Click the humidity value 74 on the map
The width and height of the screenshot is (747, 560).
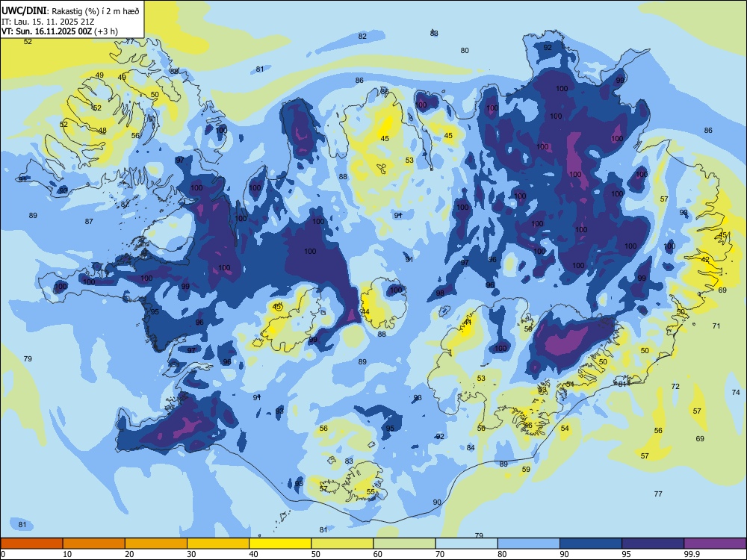736,393
